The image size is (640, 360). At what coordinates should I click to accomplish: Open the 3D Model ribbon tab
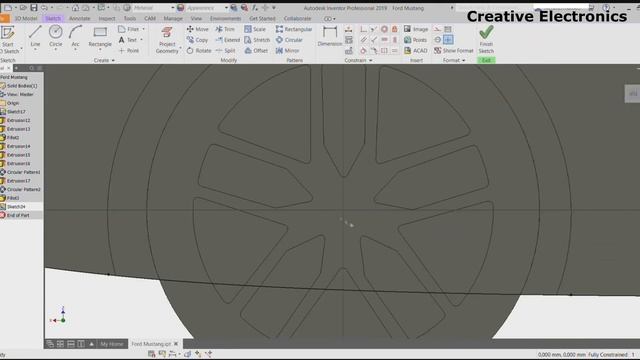[26, 18]
